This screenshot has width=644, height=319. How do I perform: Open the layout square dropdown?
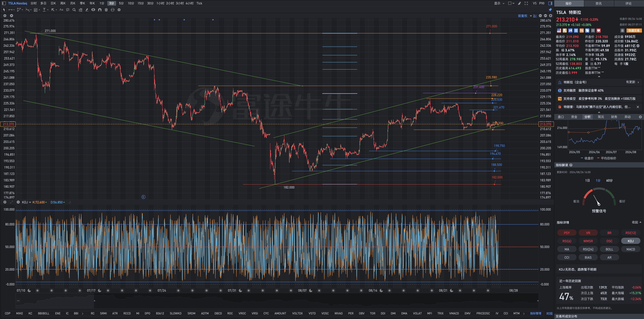(511, 3)
